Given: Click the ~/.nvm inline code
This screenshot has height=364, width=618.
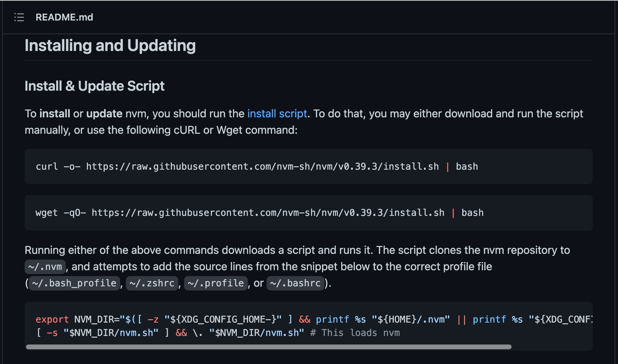Looking at the screenshot, I should pos(45,267).
